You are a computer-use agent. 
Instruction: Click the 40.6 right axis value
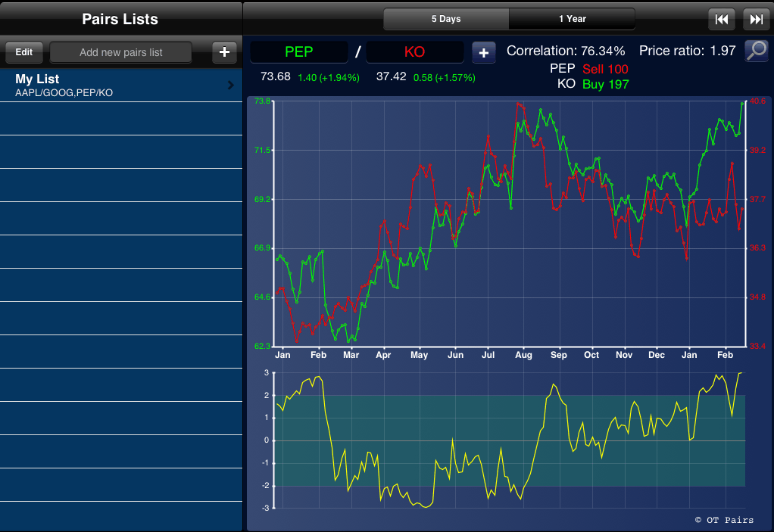coord(757,101)
